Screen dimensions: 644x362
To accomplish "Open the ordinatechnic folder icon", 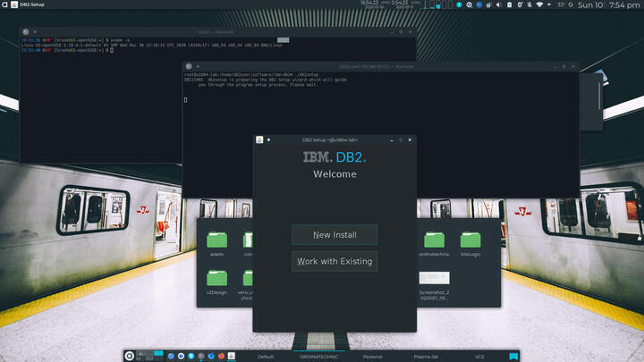I will (434, 240).
